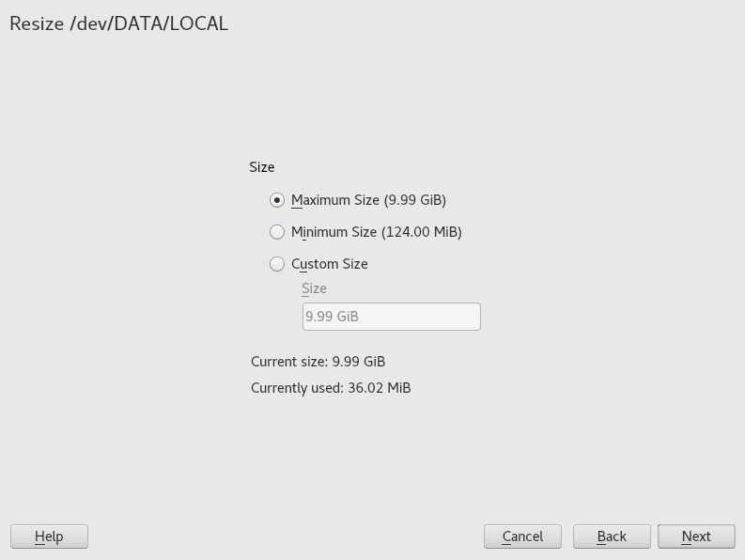
Task: Click the 'Minimum Size' label text
Action: [x=334, y=232]
